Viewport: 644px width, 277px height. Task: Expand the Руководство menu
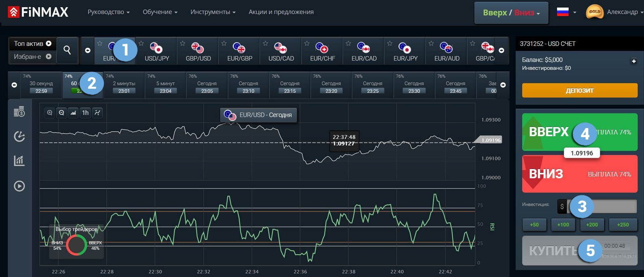(x=108, y=12)
